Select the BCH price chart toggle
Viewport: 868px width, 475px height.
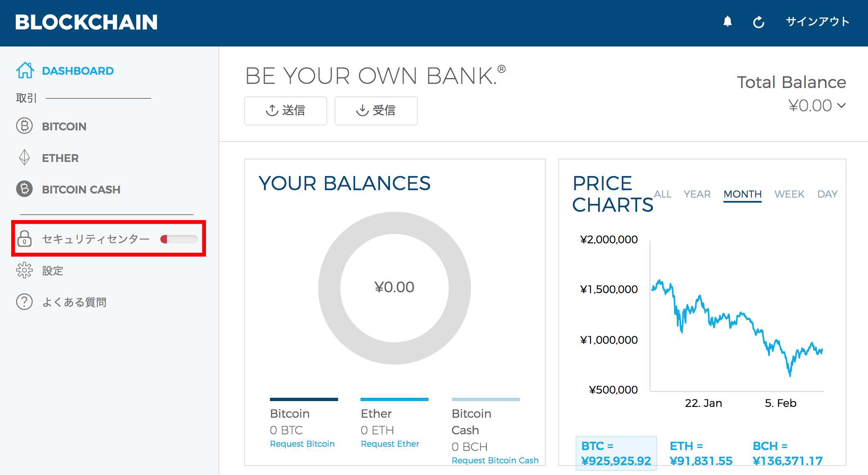[787, 453]
